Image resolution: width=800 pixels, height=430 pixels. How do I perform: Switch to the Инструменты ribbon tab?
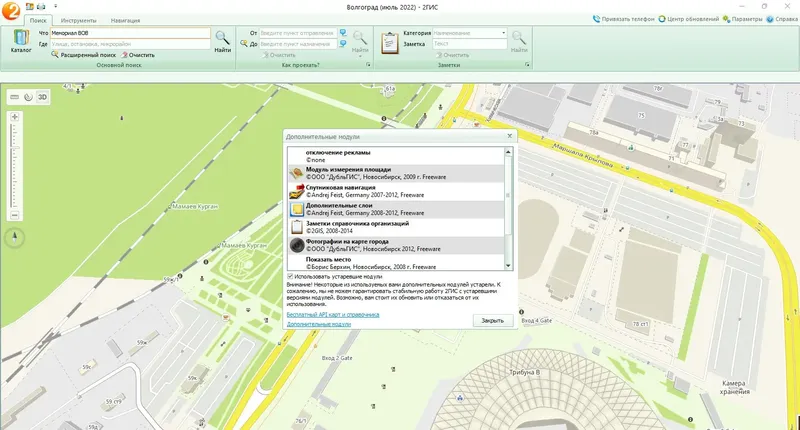pyautogui.click(x=78, y=20)
